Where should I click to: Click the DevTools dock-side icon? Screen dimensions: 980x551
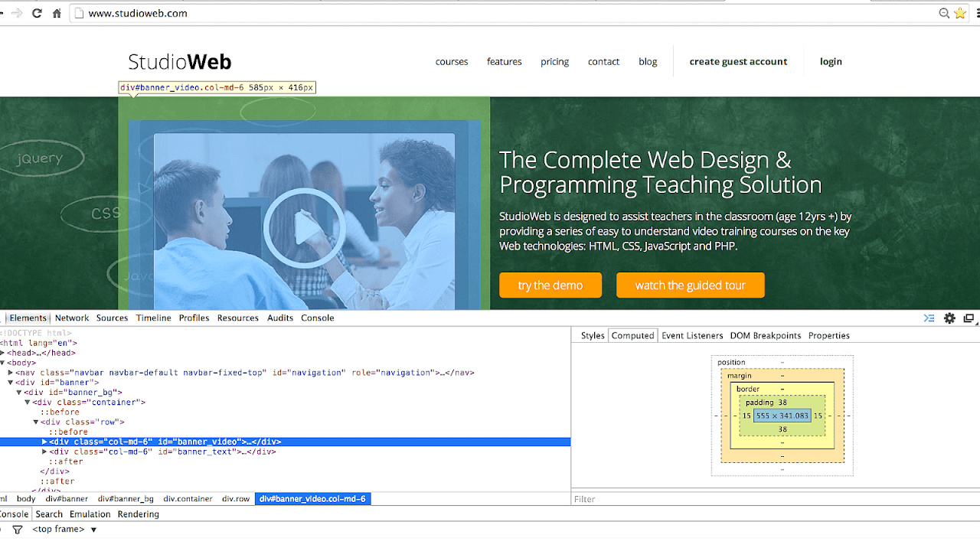(969, 318)
